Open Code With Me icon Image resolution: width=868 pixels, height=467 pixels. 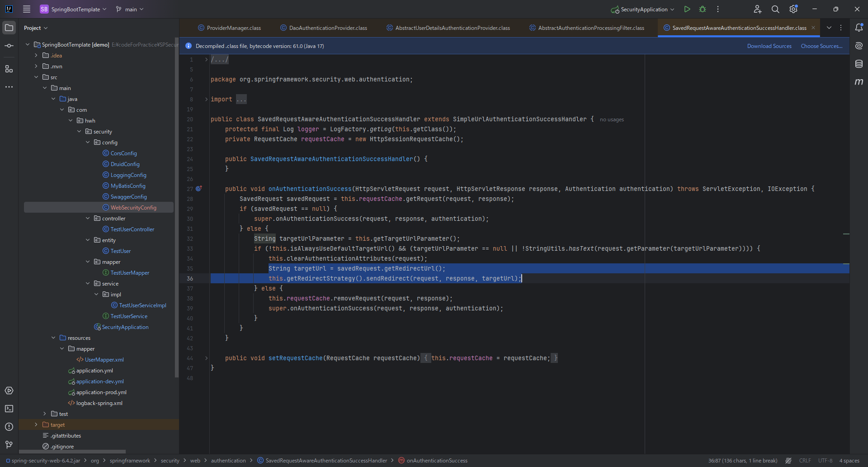(758, 9)
